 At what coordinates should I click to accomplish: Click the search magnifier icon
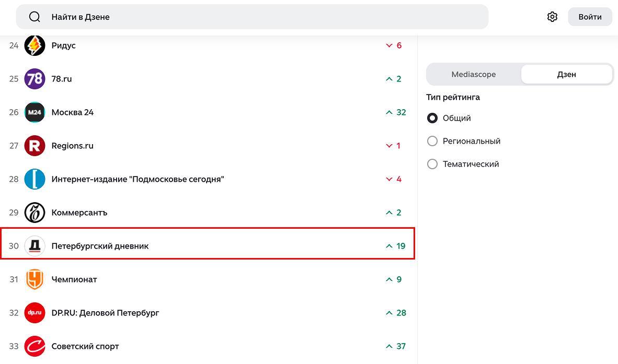click(x=35, y=17)
